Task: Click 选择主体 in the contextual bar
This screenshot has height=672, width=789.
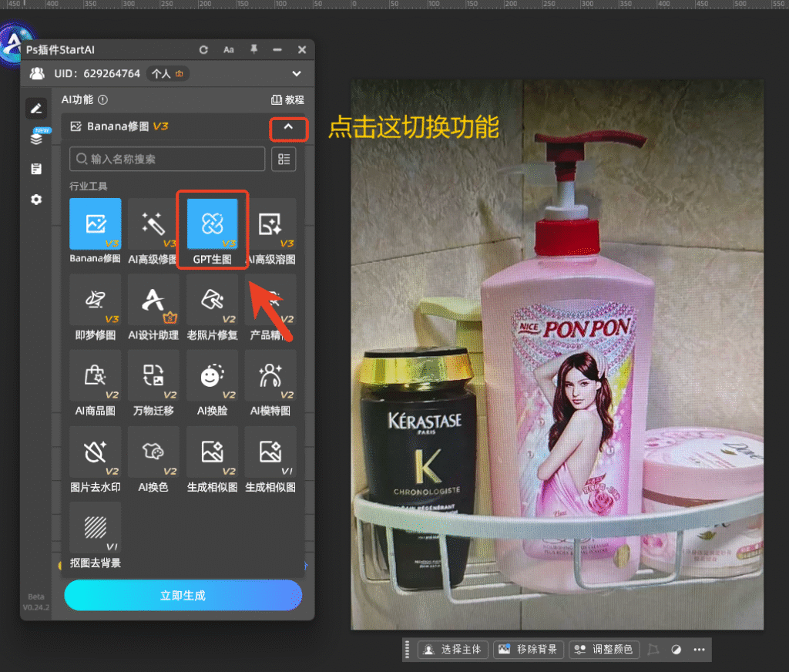Action: tap(452, 650)
